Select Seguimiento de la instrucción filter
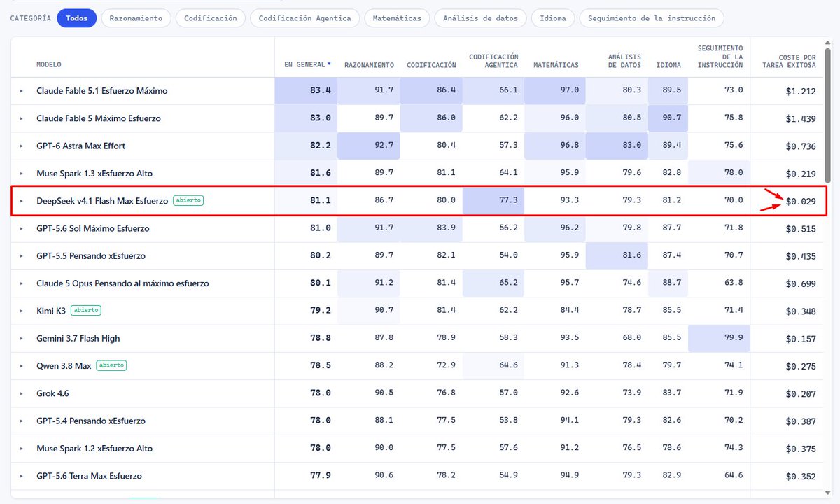The height and width of the screenshot is (504, 840). pos(652,18)
